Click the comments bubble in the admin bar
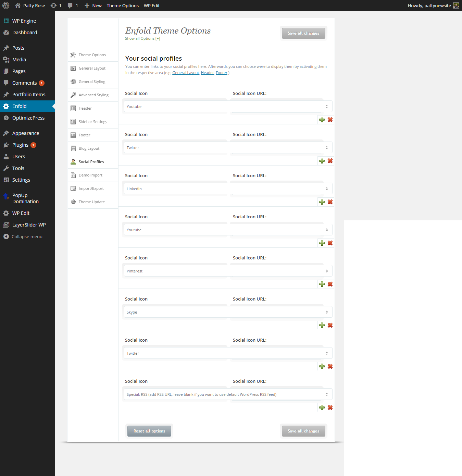The height and width of the screenshot is (476, 462). [x=70, y=5]
